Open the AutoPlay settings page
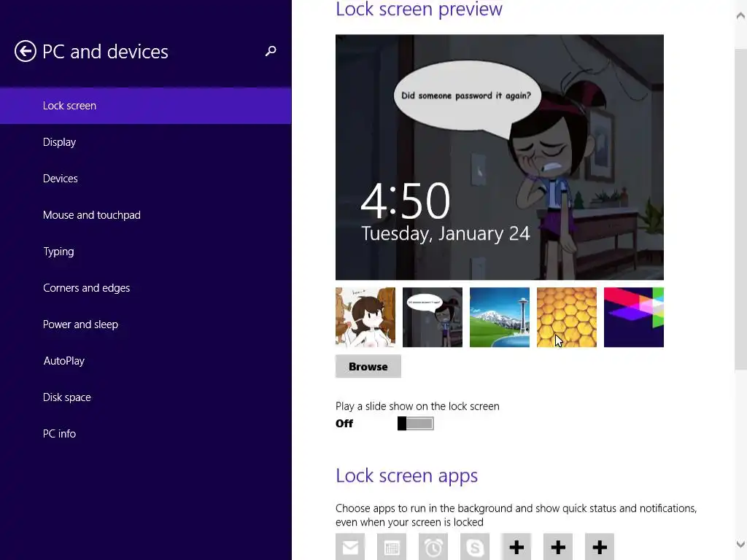The height and width of the screenshot is (560, 747). coord(145,360)
